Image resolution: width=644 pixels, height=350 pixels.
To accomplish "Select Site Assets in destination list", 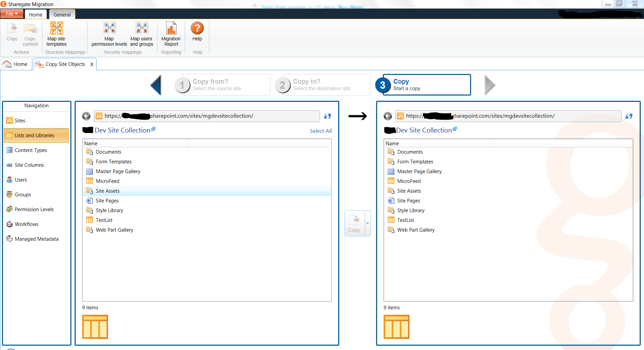I will [x=508, y=191].
